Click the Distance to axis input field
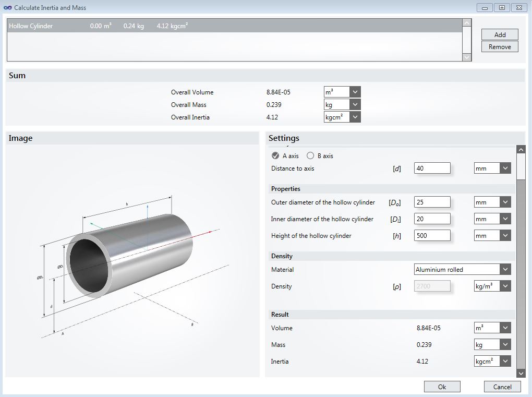Image resolution: width=532 pixels, height=397 pixels. [x=432, y=169]
